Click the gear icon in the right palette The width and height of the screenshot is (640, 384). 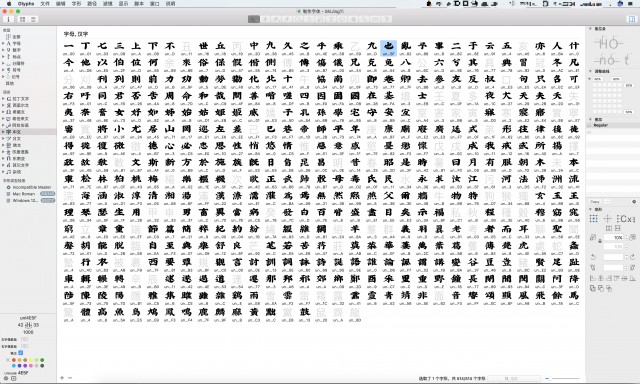[x=634, y=202]
